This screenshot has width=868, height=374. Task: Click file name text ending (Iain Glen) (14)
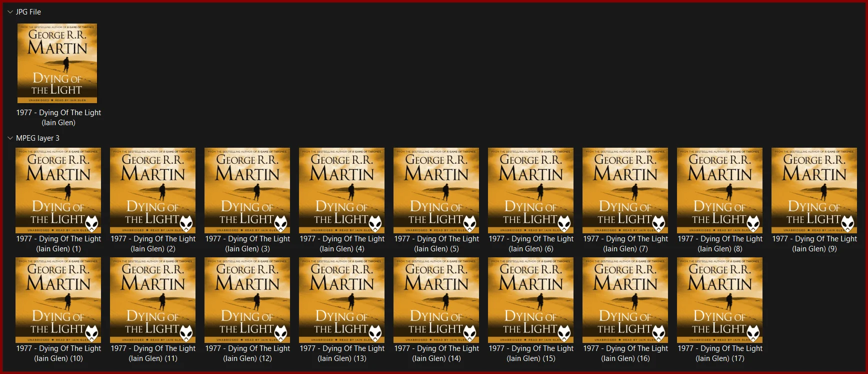[436, 353]
